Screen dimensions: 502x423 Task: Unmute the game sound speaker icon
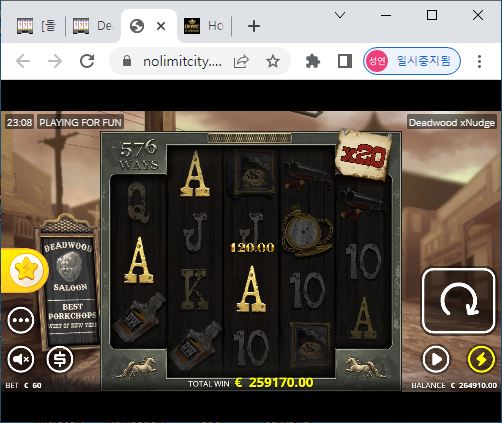coord(21,359)
